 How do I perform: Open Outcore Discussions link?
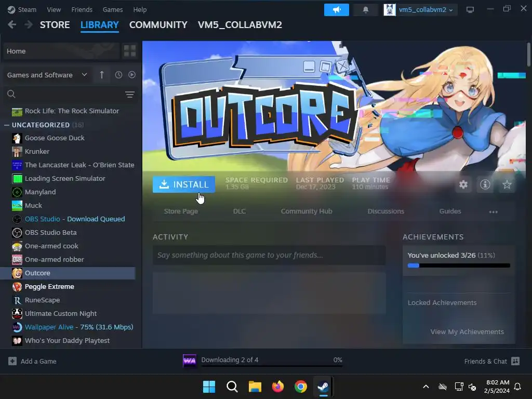pyautogui.click(x=386, y=211)
